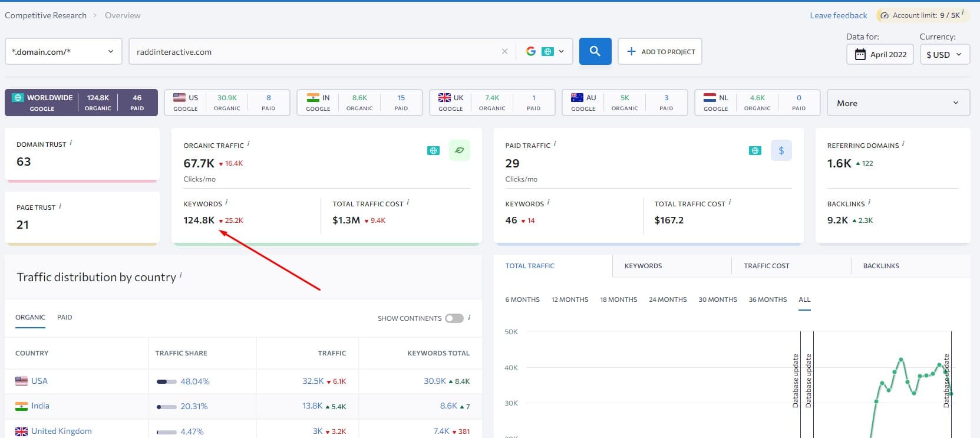980x438 pixels.
Task: Click Leave feedback link
Action: click(x=839, y=15)
